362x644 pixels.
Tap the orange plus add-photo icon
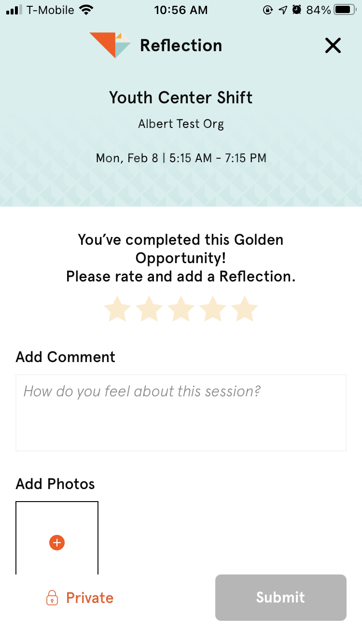(57, 543)
